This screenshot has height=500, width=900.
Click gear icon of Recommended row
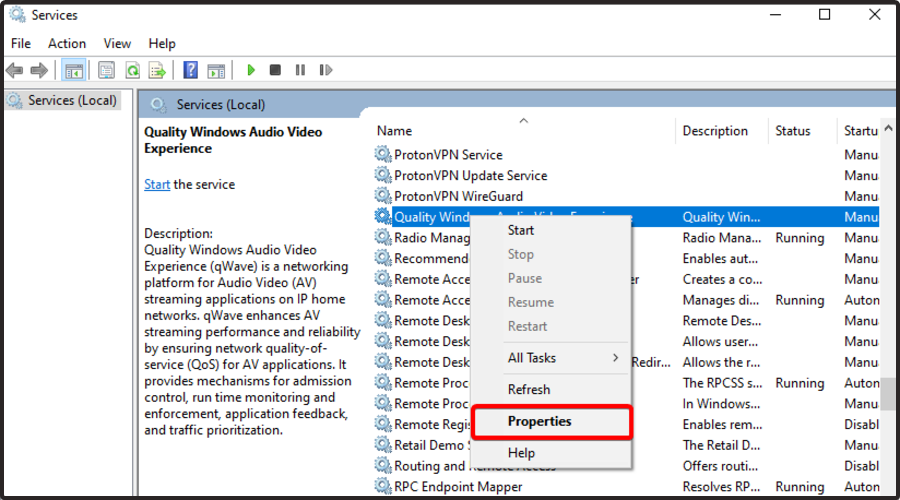point(383,258)
